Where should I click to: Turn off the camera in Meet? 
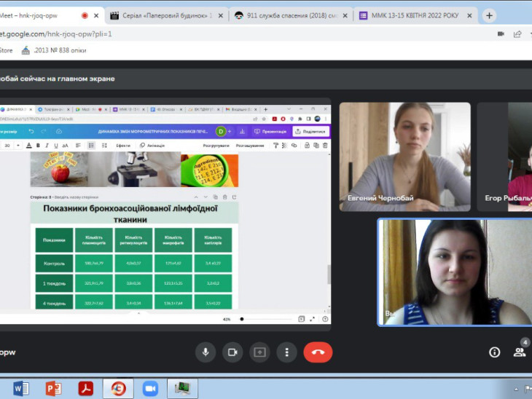[x=232, y=352]
